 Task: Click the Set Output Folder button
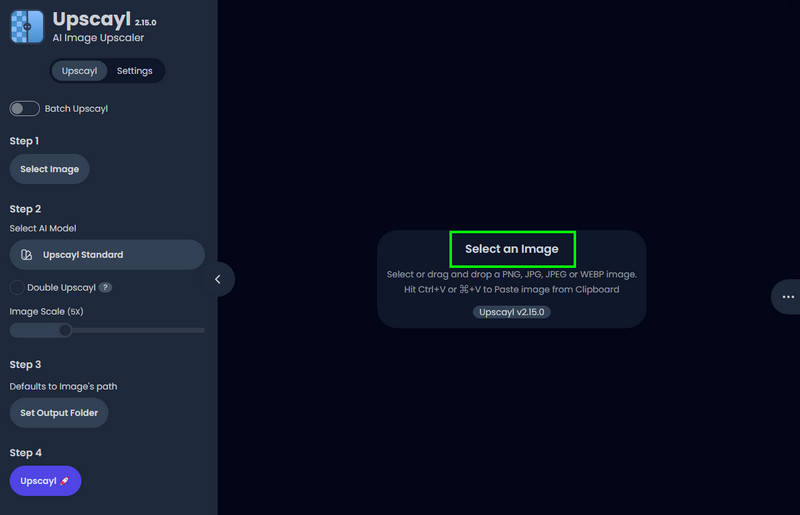(x=59, y=413)
